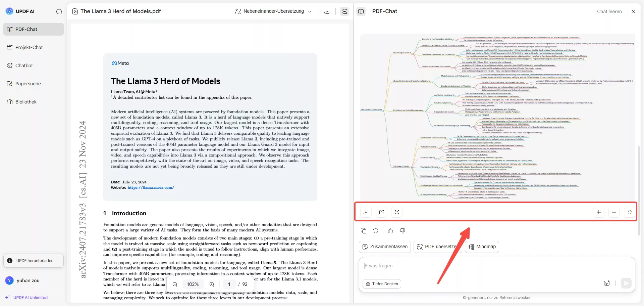Viewport: 644px width, 306px height.
Task: Click 'Date: July 23, 2024' text
Action: (x=129, y=182)
